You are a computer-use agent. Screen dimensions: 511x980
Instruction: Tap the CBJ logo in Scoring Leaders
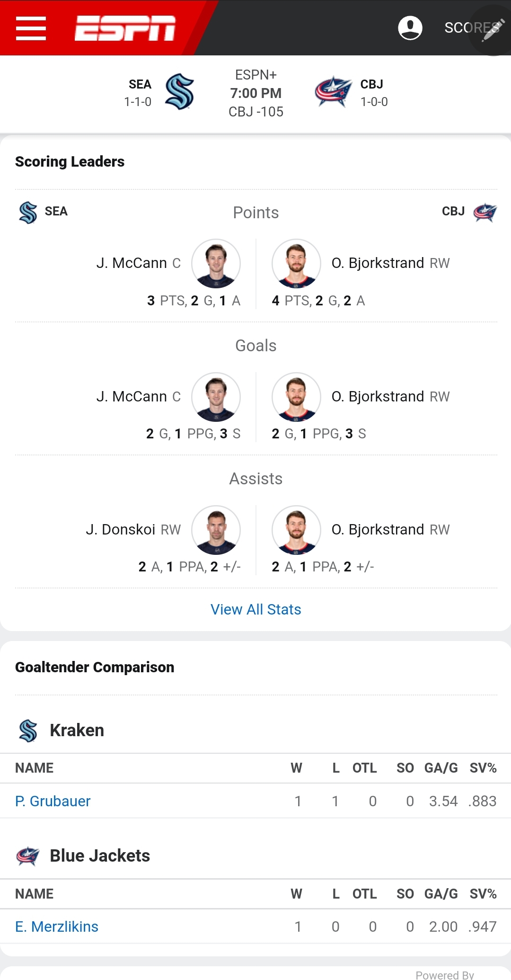pyautogui.click(x=485, y=212)
